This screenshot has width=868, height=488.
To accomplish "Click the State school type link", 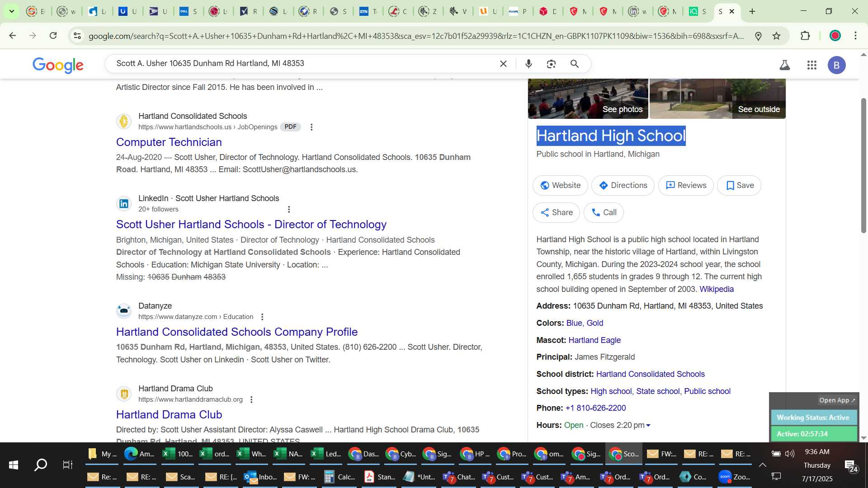I will pos(657,391).
